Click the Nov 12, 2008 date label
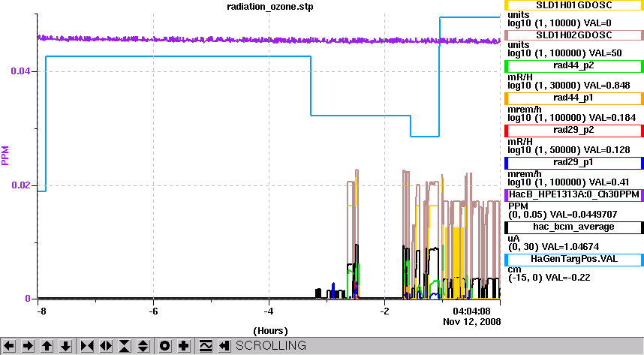This screenshot has height=355, width=644. pos(472,321)
